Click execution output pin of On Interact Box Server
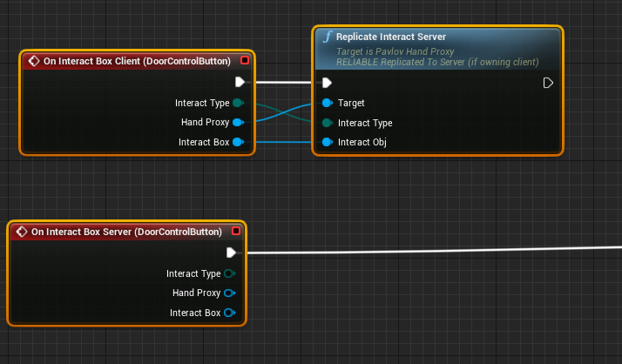 [x=231, y=253]
